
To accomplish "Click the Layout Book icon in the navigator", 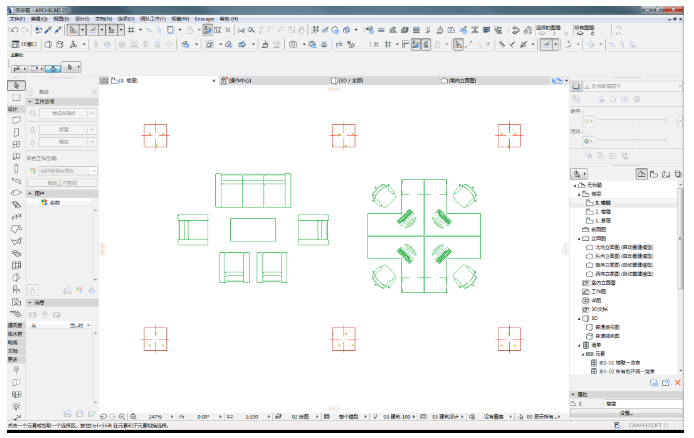I will point(666,174).
